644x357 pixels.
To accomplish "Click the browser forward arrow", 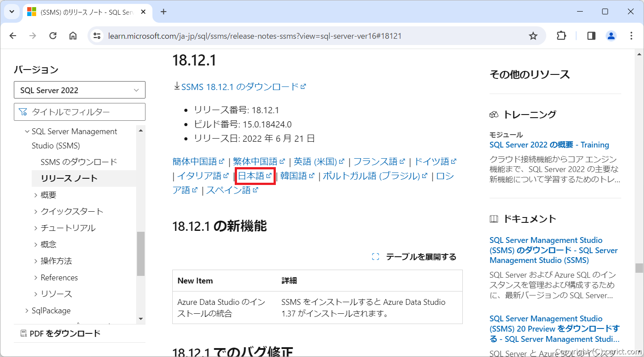I will pos(33,36).
